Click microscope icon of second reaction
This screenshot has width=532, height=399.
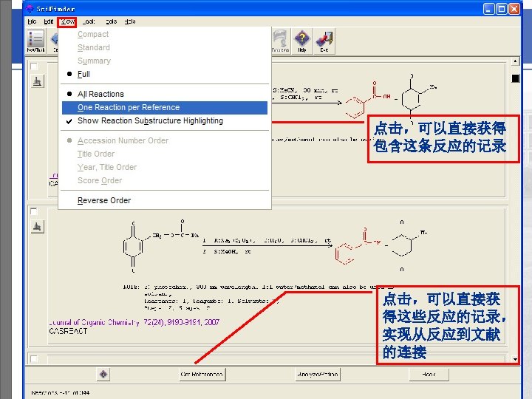click(38, 226)
